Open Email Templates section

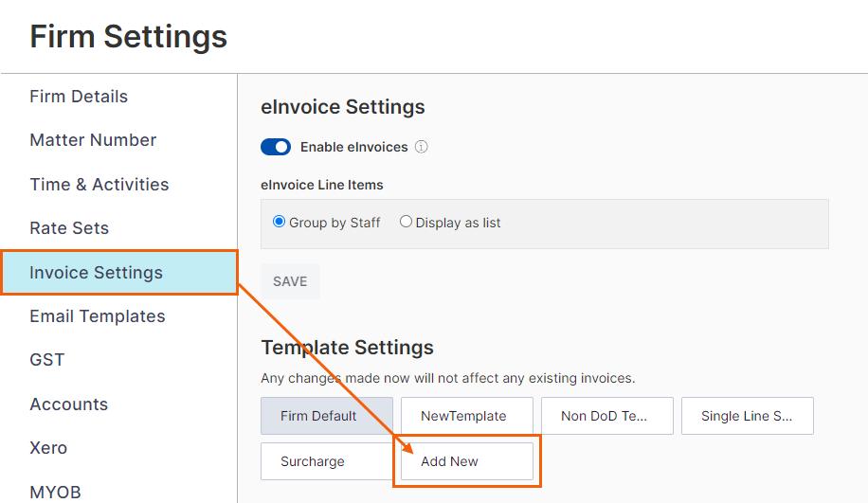tap(98, 316)
